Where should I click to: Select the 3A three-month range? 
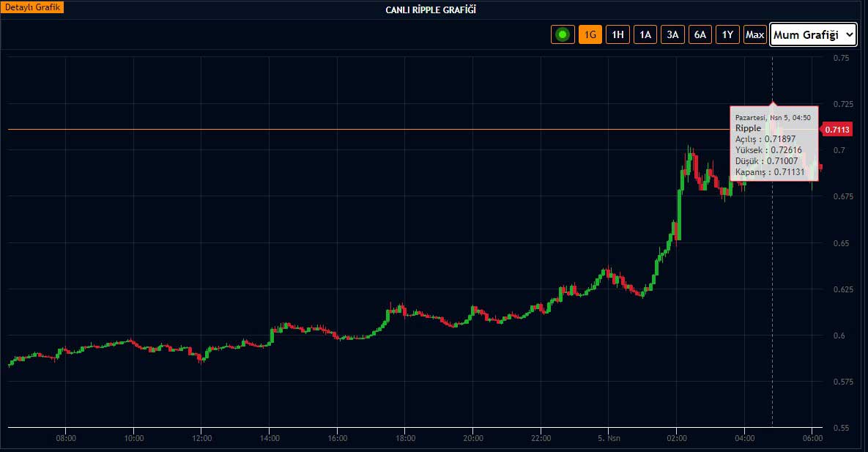point(672,35)
